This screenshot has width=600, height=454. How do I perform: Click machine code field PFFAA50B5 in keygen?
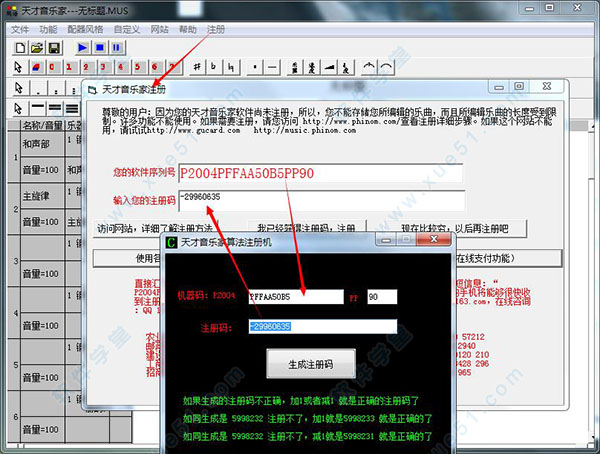pyautogui.click(x=296, y=297)
